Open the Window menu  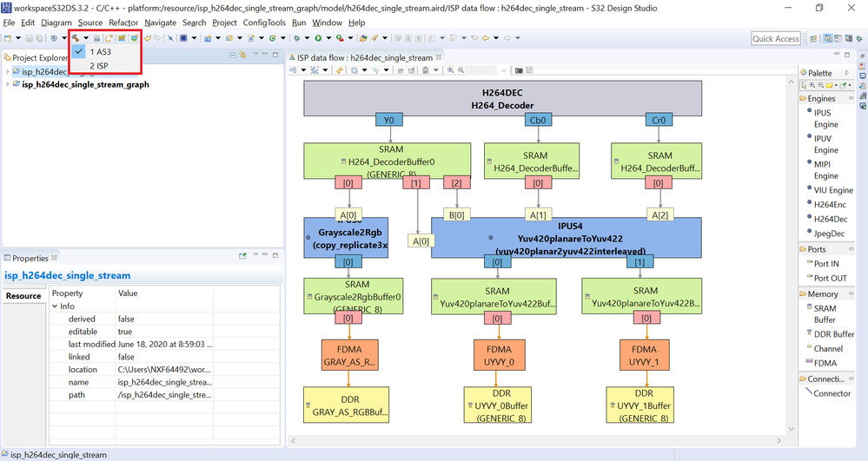[328, 23]
